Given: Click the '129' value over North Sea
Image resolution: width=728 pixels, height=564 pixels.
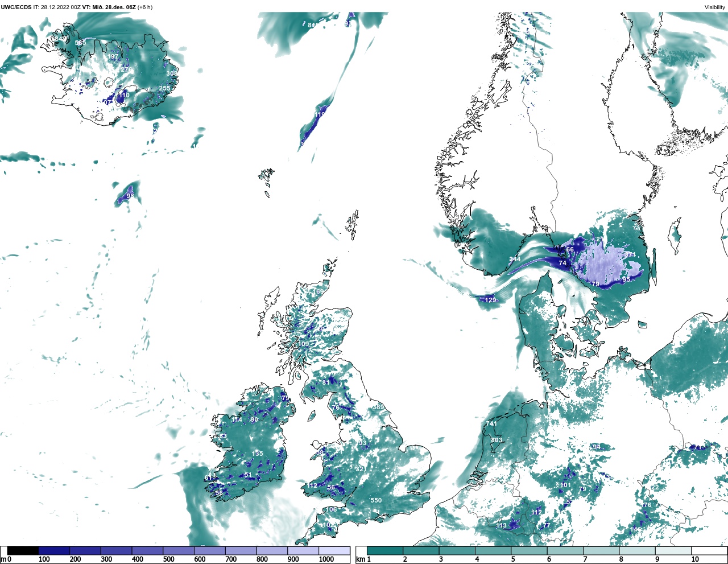Looking at the screenshot, I should 490,300.
